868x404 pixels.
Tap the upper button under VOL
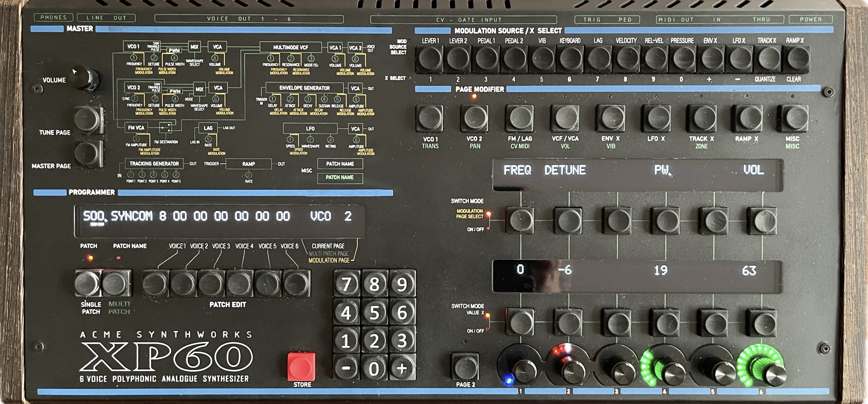point(762,221)
